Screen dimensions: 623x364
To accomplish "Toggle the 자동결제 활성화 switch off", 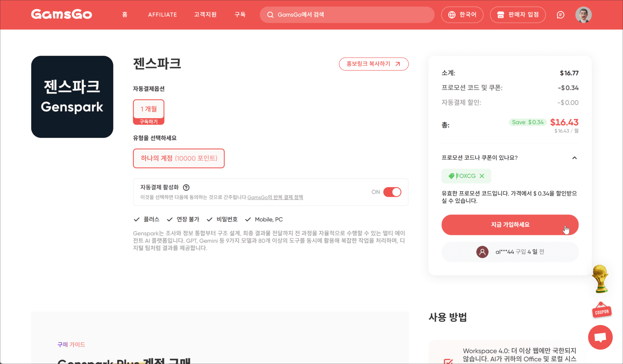I will point(392,192).
